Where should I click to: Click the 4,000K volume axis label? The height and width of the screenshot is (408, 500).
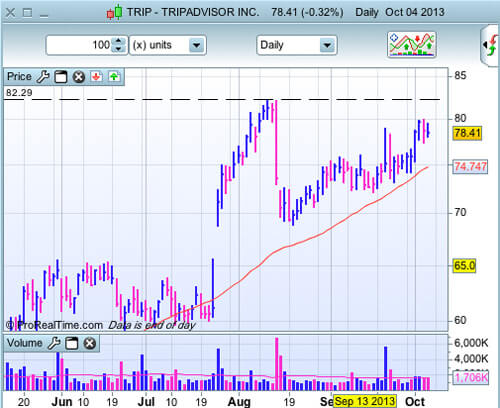click(471, 359)
